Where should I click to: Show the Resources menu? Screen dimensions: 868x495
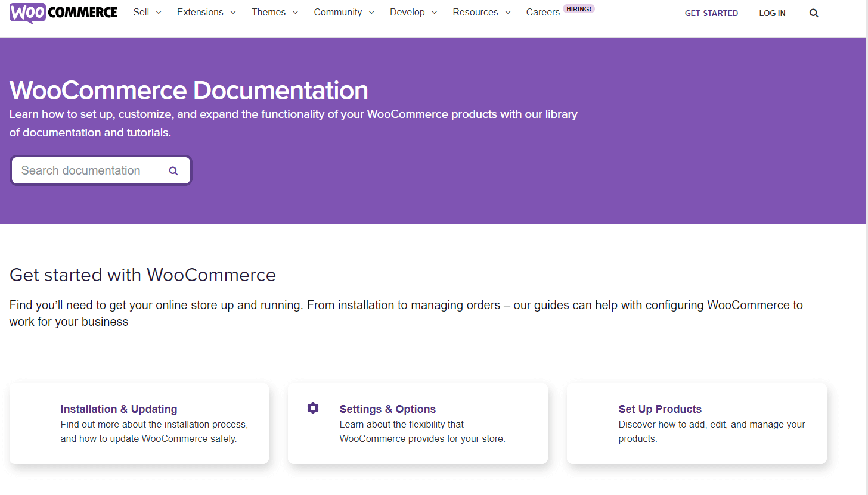click(x=481, y=13)
